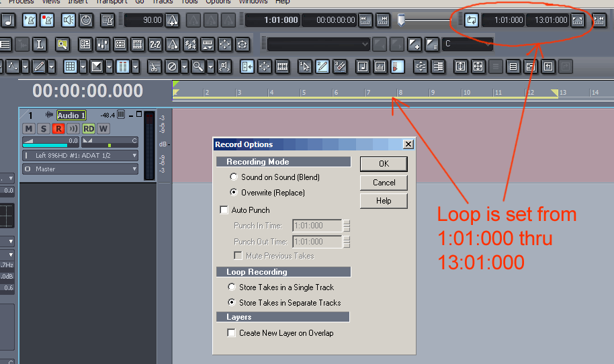The image size is (614, 364).
Task: Click the metronome-during-record icon with red dot
Action: tap(48, 20)
